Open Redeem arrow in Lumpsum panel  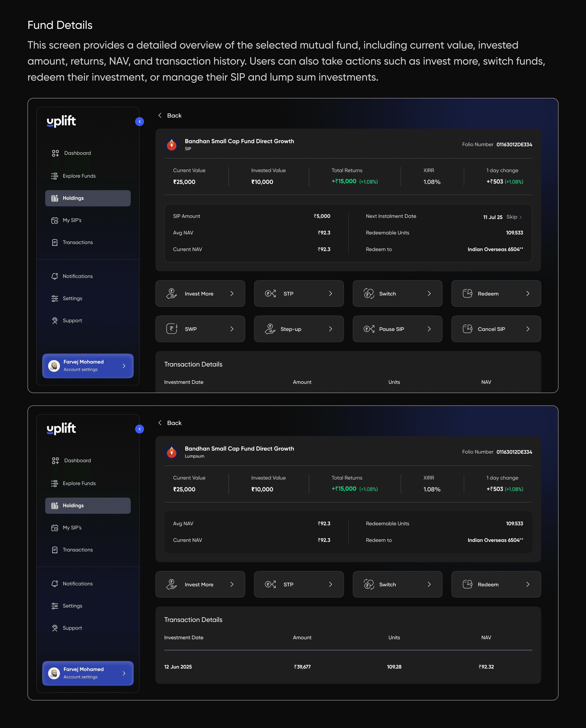(x=528, y=584)
